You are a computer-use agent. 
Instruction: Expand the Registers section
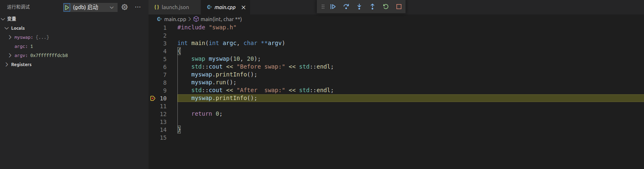tap(7, 64)
